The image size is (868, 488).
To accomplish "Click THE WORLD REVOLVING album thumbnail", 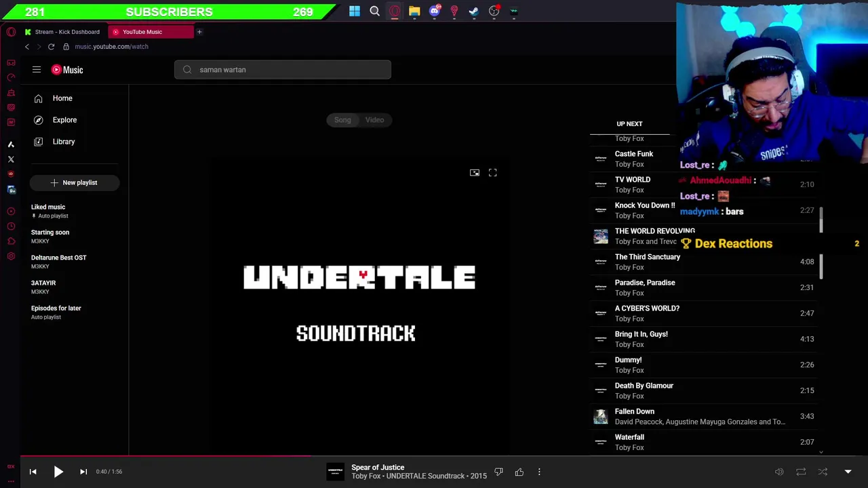I will pyautogui.click(x=601, y=236).
